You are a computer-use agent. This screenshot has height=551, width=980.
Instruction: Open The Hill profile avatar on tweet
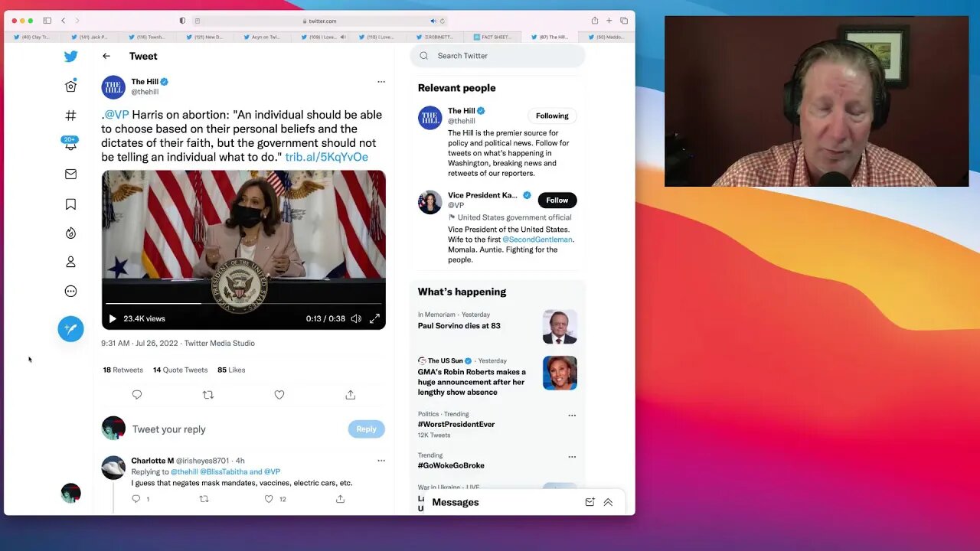tap(113, 87)
